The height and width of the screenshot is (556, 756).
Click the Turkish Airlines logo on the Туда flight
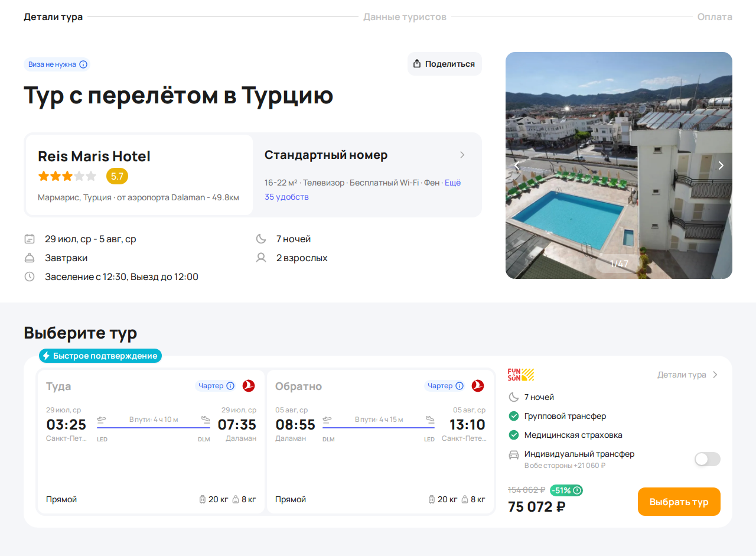249,386
